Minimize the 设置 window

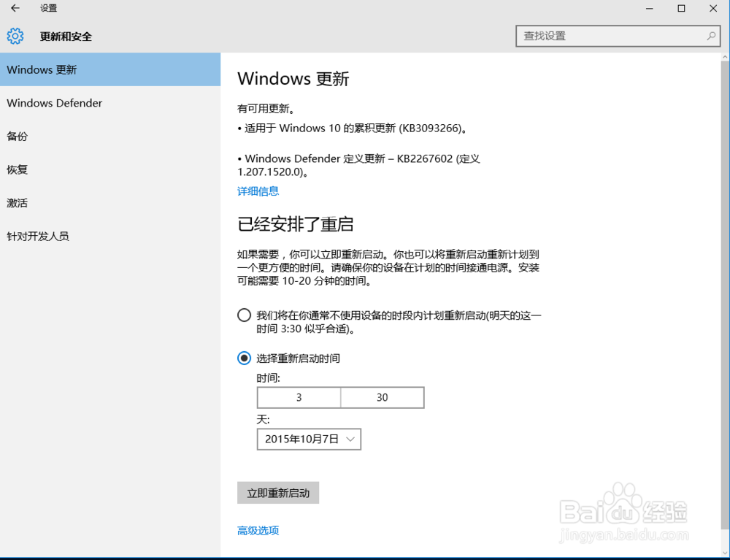click(650, 8)
